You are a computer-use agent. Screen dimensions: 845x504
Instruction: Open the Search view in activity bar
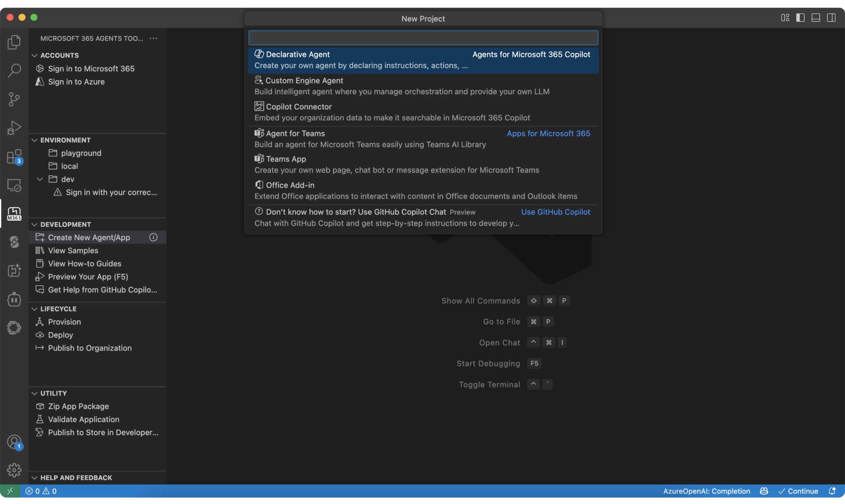[14, 70]
